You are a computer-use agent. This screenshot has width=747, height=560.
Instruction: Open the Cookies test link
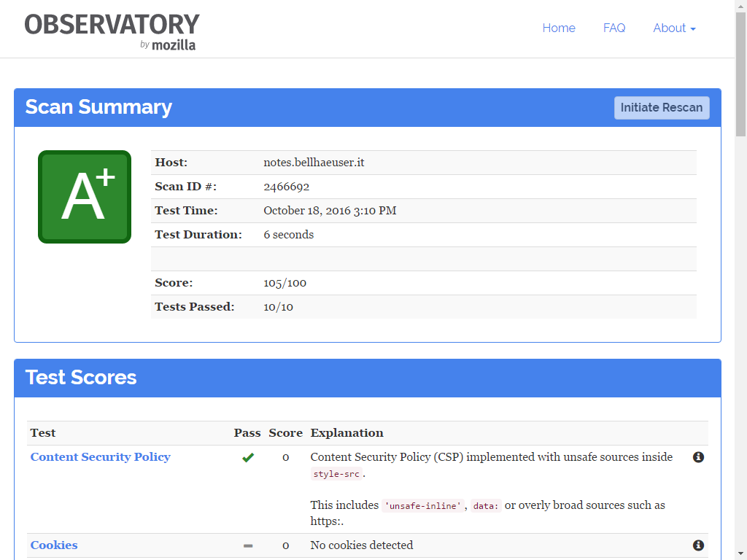pyautogui.click(x=54, y=545)
